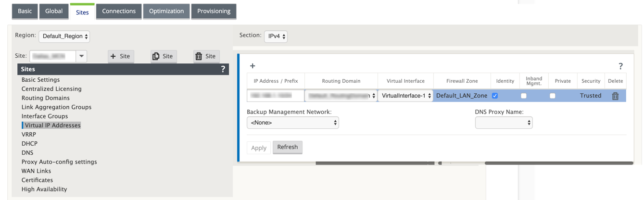The image size is (644, 200).
Task: Switch to the Global tab
Action: pos(54,11)
